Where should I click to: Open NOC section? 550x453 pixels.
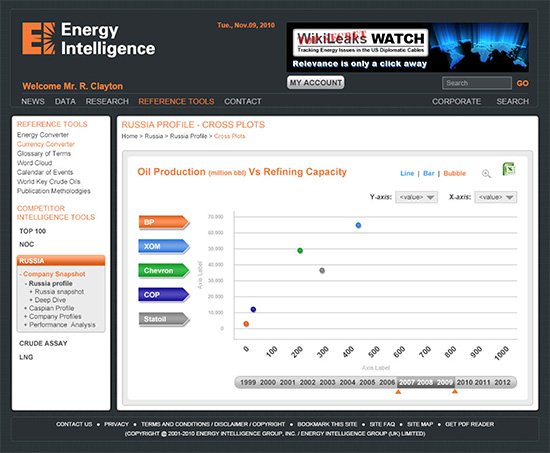point(27,244)
